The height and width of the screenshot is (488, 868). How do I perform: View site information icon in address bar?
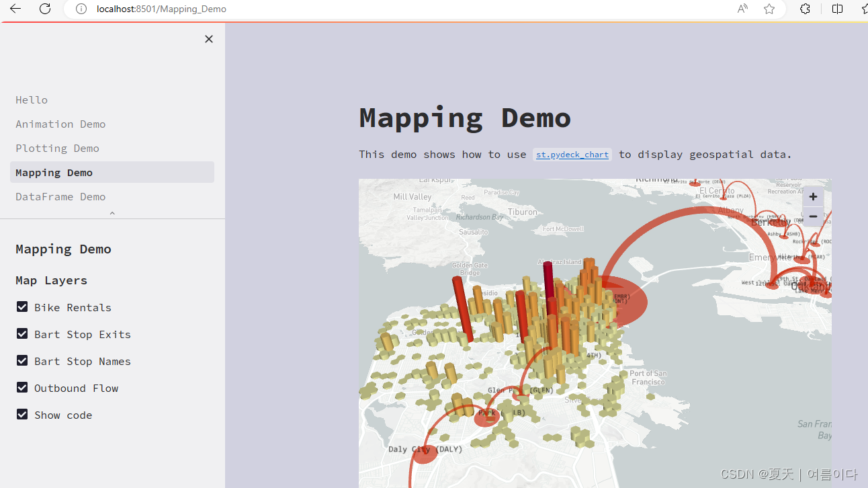[x=81, y=9]
